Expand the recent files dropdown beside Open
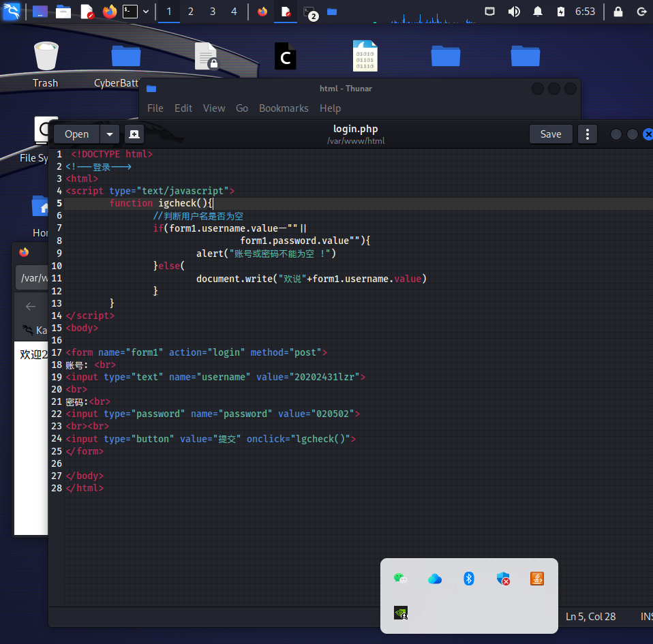Image resolution: width=653 pixels, height=644 pixels. pyautogui.click(x=110, y=134)
